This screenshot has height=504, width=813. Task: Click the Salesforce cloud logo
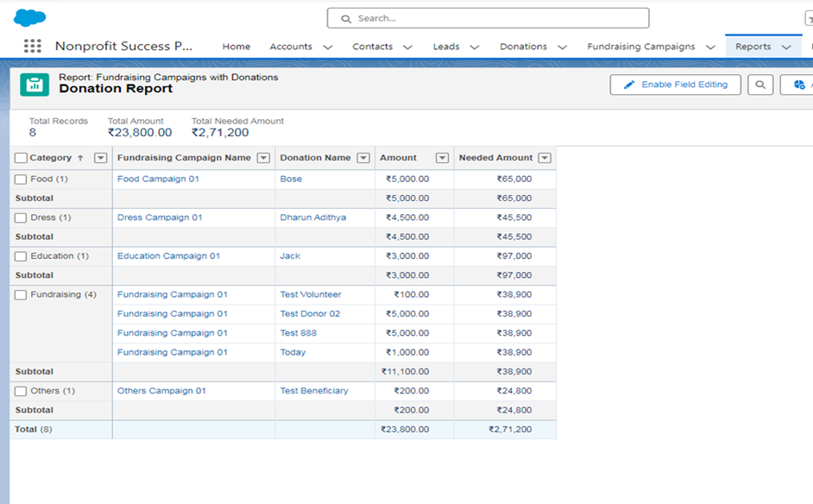29,17
